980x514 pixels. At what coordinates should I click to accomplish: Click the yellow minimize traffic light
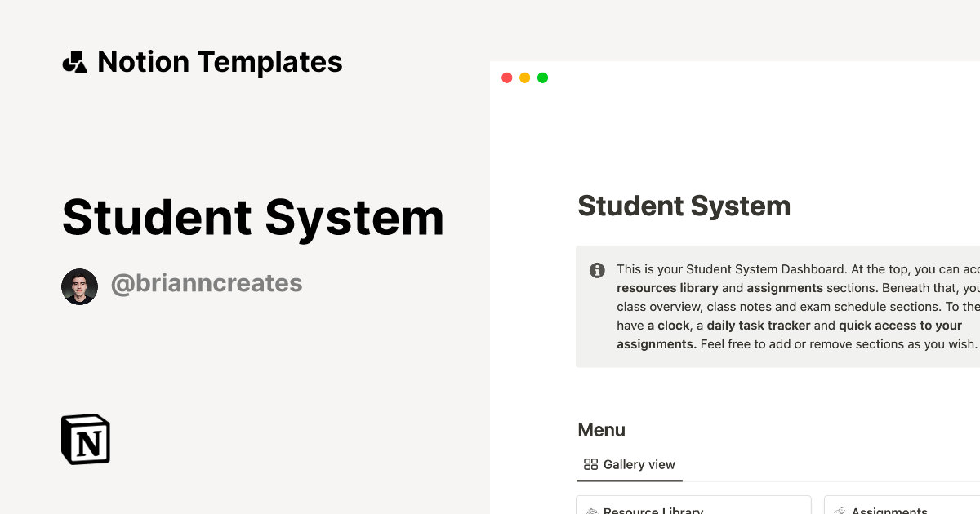coord(524,77)
